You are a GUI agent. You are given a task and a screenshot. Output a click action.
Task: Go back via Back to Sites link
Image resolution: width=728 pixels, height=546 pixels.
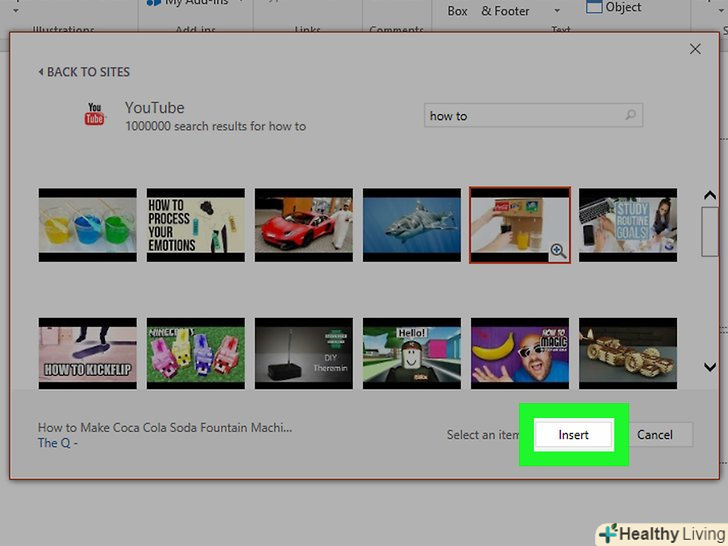[84, 72]
